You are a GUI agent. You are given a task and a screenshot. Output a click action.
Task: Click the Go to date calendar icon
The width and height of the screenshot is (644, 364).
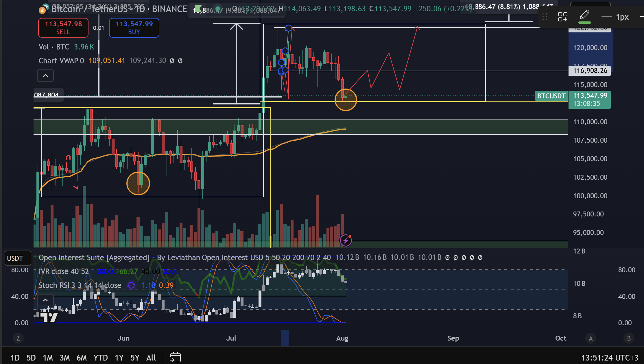tap(175, 357)
